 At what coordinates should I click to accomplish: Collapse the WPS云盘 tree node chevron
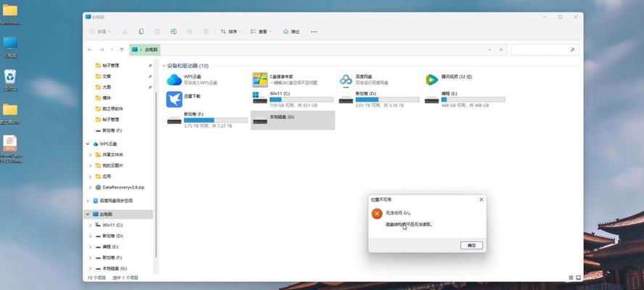[88, 144]
